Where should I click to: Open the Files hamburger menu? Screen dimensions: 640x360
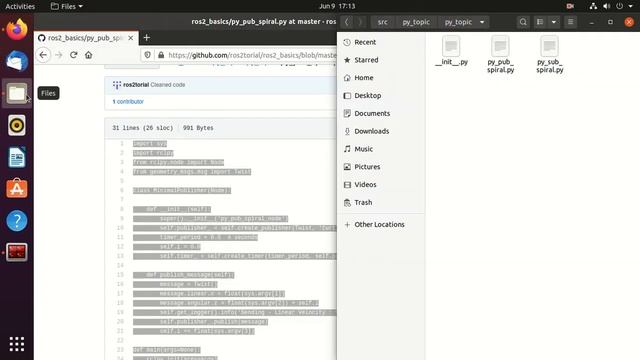[x=571, y=22]
